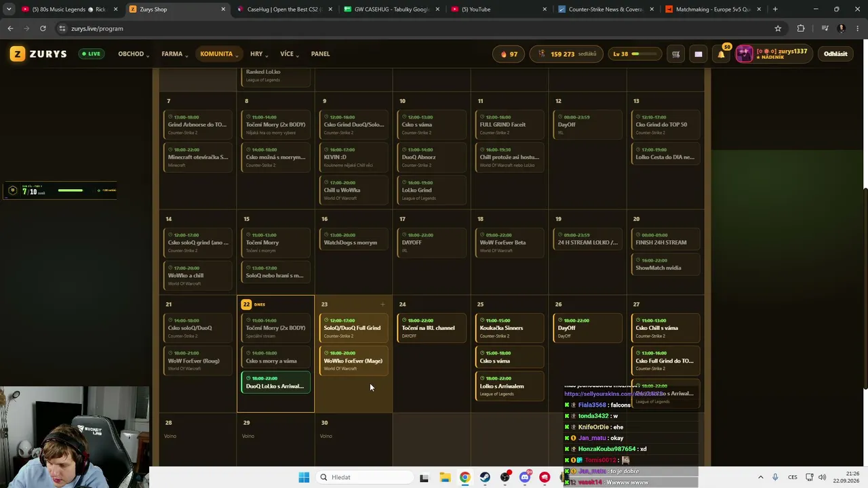Bookmark this page with the star icon

point(778,28)
